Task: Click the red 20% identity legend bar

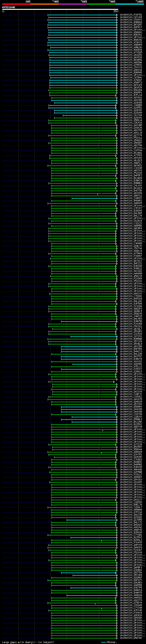Action: pyautogui.click(x=16, y=4)
